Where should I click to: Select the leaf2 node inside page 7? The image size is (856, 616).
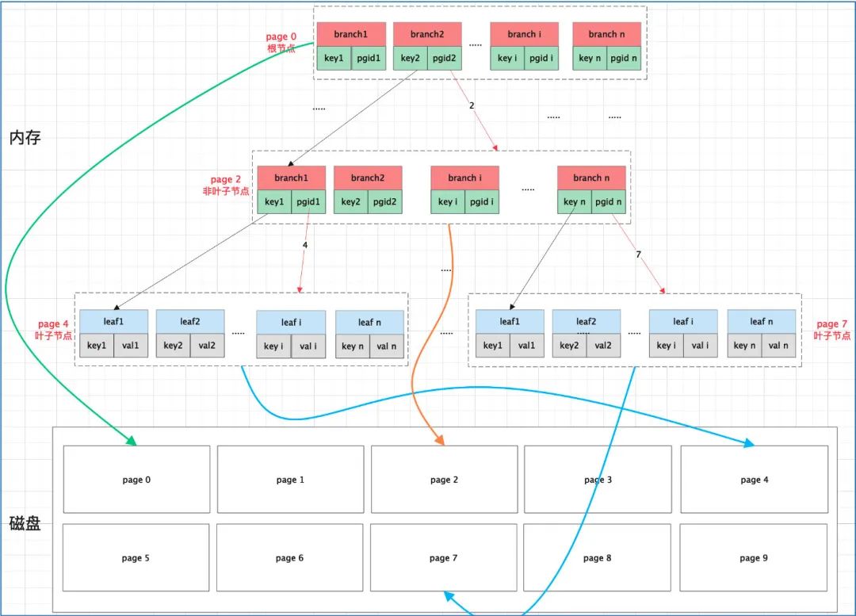[586, 321]
